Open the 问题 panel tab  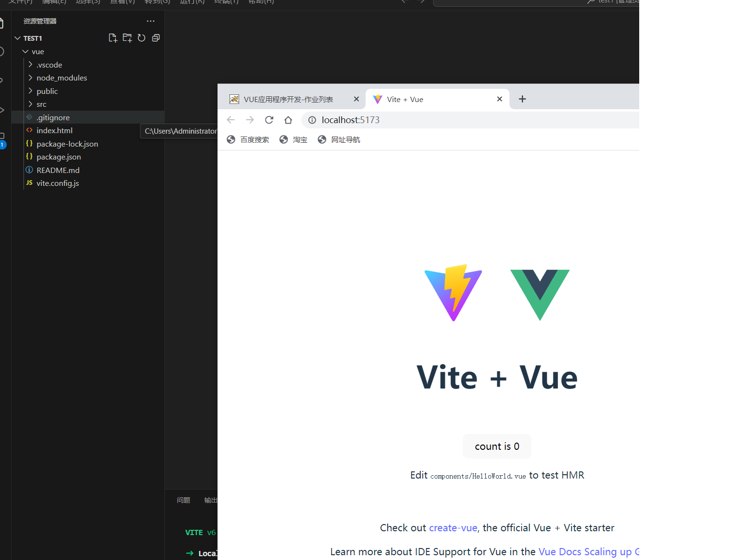coord(184,500)
